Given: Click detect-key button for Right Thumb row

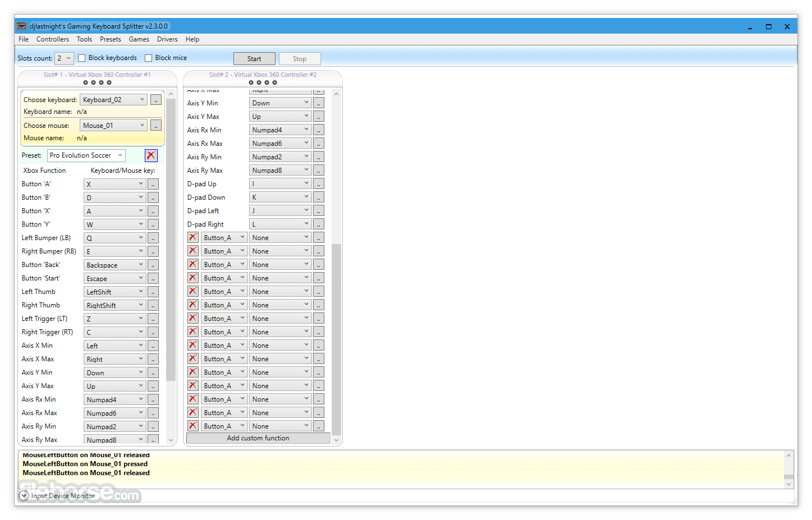Looking at the screenshot, I should point(153,305).
